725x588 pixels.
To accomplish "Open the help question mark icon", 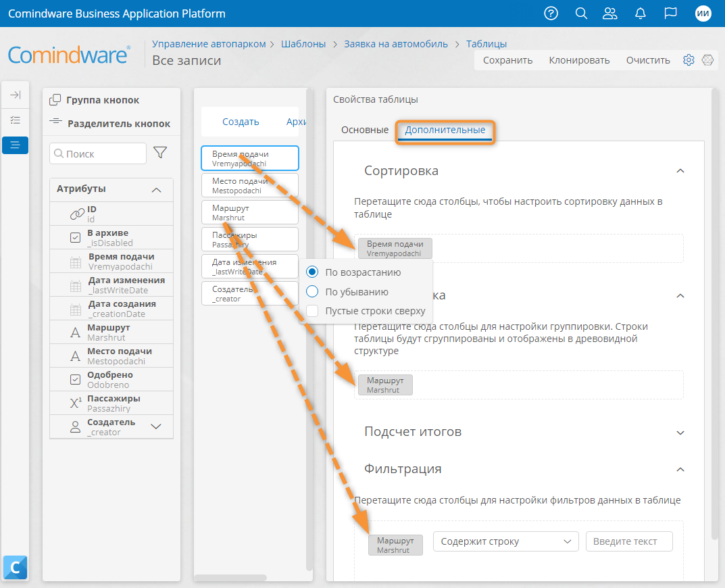I will pos(551,14).
